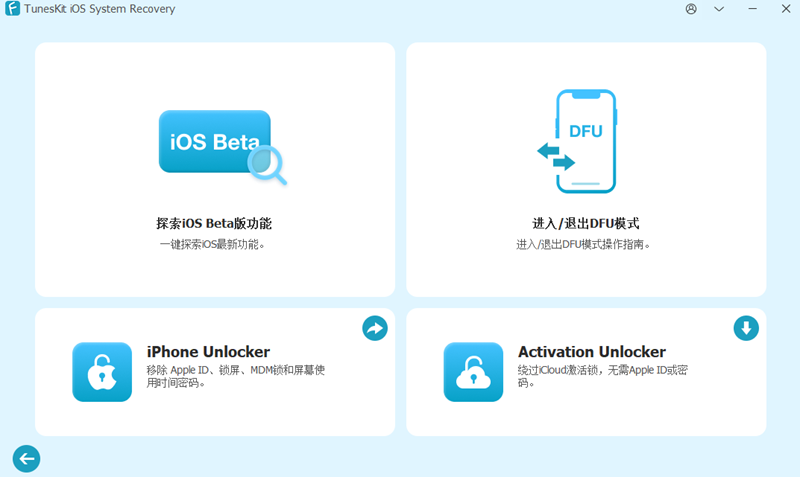Click the download arrow on Activation Unlocker card
This screenshot has width=800, height=477.
click(746, 328)
